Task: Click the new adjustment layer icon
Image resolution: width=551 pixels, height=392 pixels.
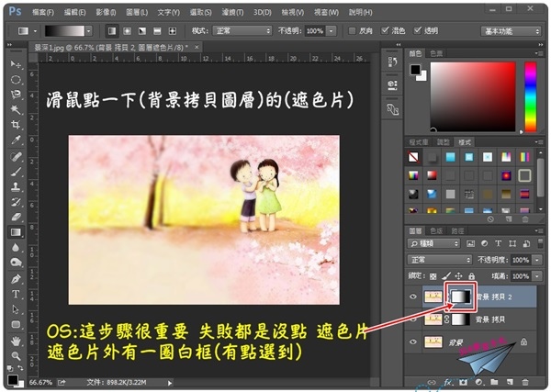Action: pyautogui.click(x=478, y=382)
